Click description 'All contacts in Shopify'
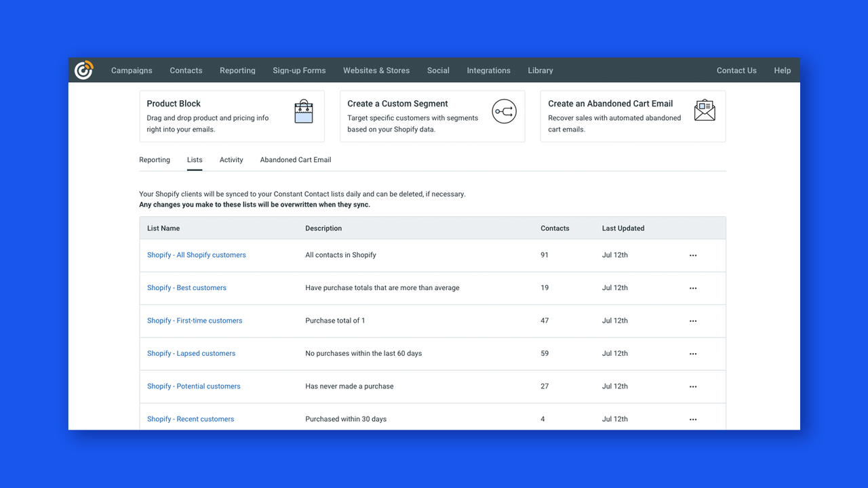Image resolution: width=868 pixels, height=488 pixels. pos(340,255)
